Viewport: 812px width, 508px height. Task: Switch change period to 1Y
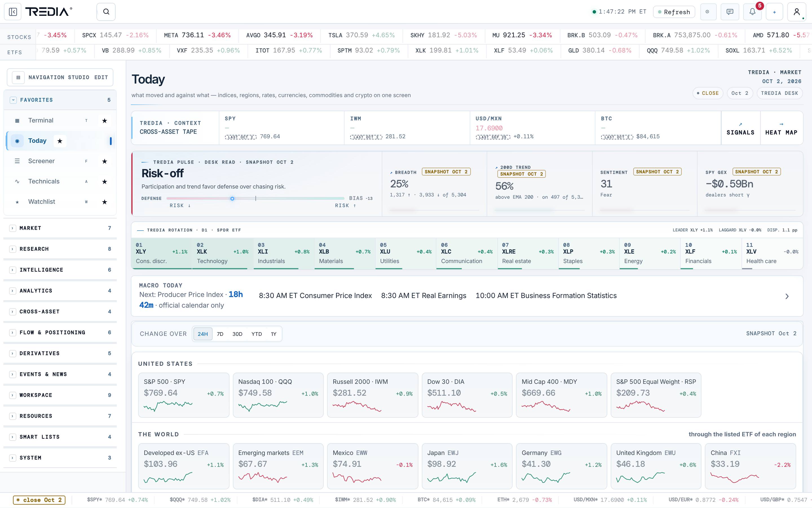tap(274, 334)
